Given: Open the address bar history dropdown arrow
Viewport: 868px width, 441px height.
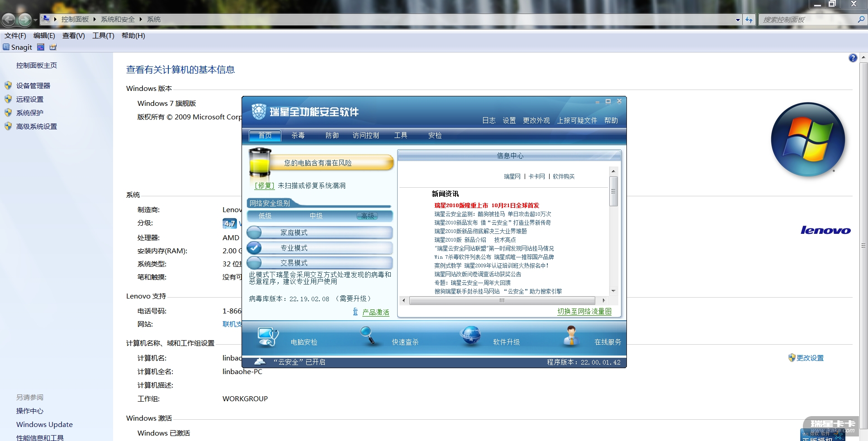Looking at the screenshot, I should click(x=738, y=19).
